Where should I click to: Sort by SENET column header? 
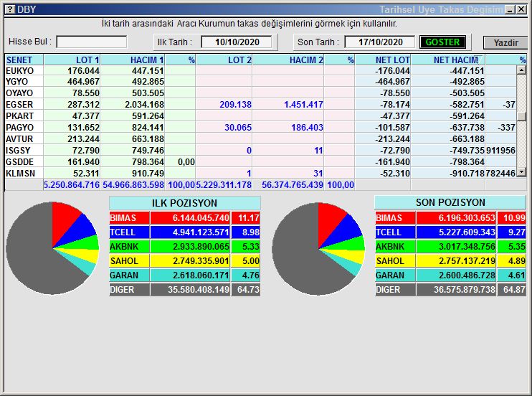24,60
